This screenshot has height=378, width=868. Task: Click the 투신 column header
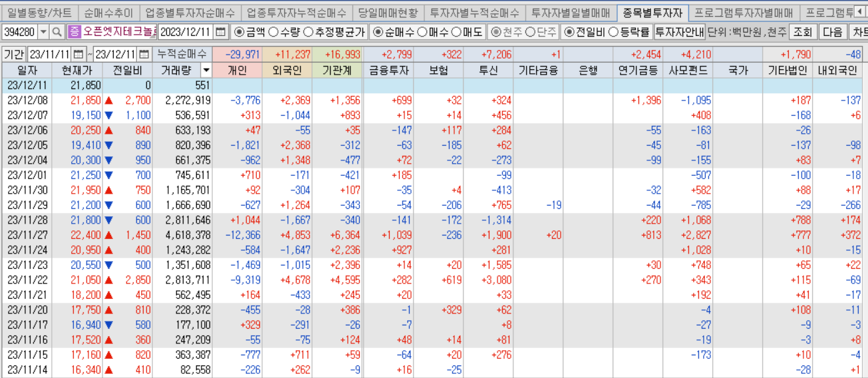tap(488, 70)
